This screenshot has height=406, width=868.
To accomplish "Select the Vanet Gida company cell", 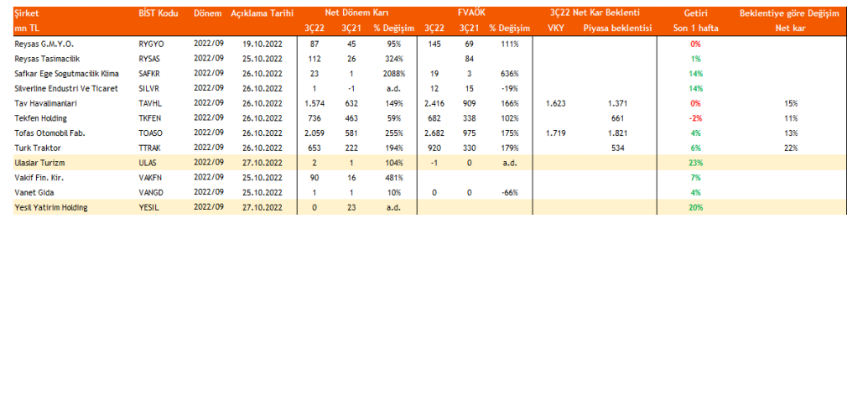I will (x=35, y=193).
